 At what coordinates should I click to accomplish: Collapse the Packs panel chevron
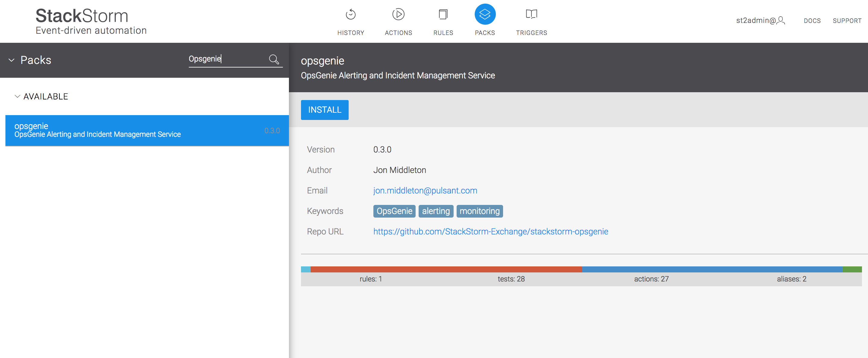pos(11,60)
